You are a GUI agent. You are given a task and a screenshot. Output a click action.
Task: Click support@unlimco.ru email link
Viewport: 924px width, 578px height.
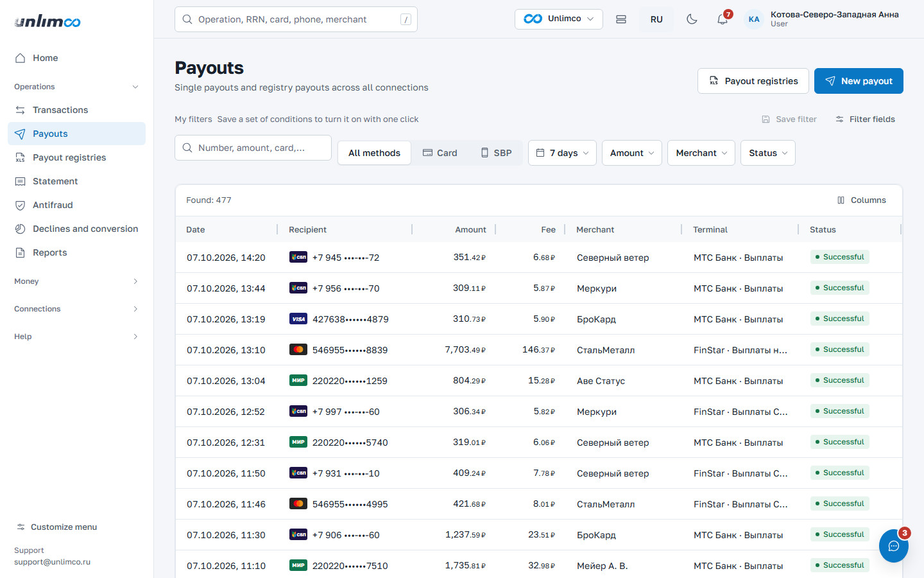[52, 562]
